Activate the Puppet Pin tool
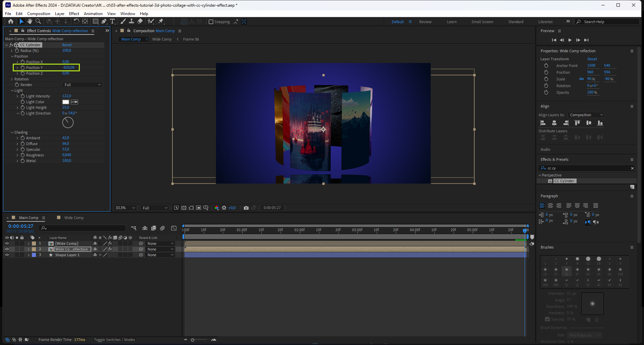Screen dimensions: 644x345 pyautogui.click(x=161, y=21)
